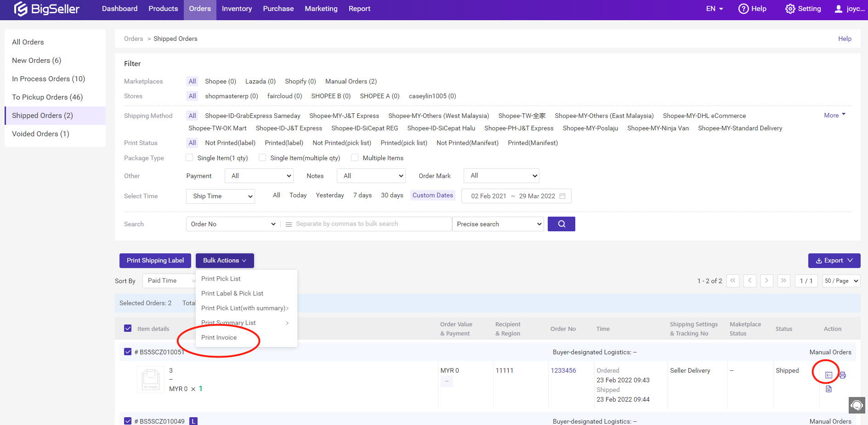Image resolution: width=868 pixels, height=425 pixels.
Task: Open the Help question-mark icon in the header
Action: coord(743,9)
